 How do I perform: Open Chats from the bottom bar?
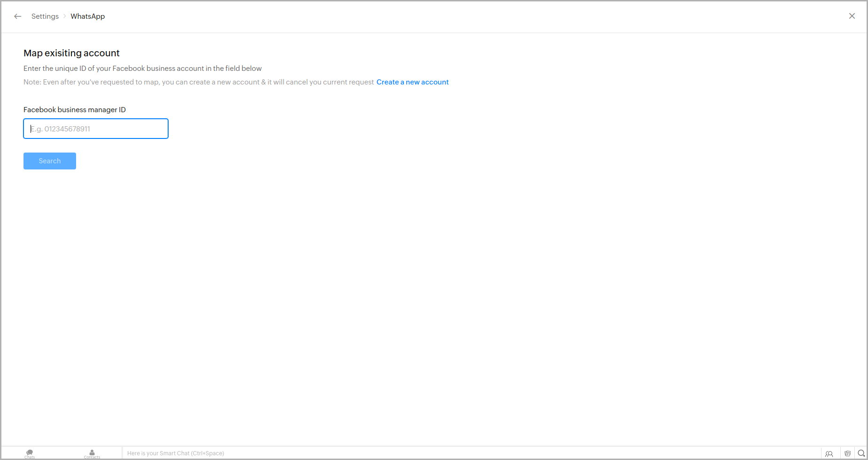point(30,453)
